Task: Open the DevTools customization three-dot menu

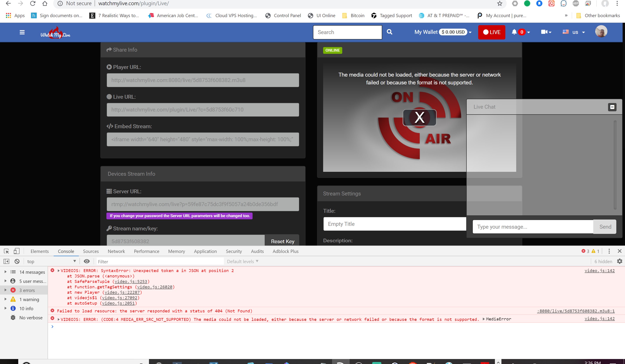Action: 609,251
